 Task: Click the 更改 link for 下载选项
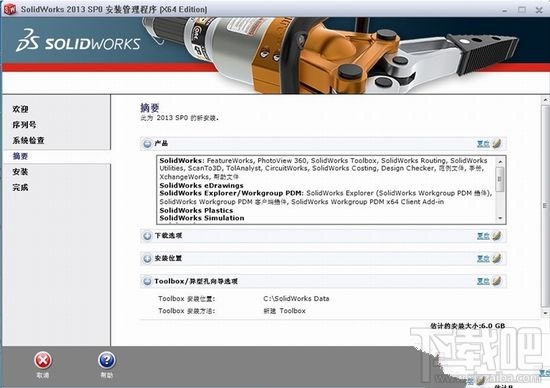(483, 236)
